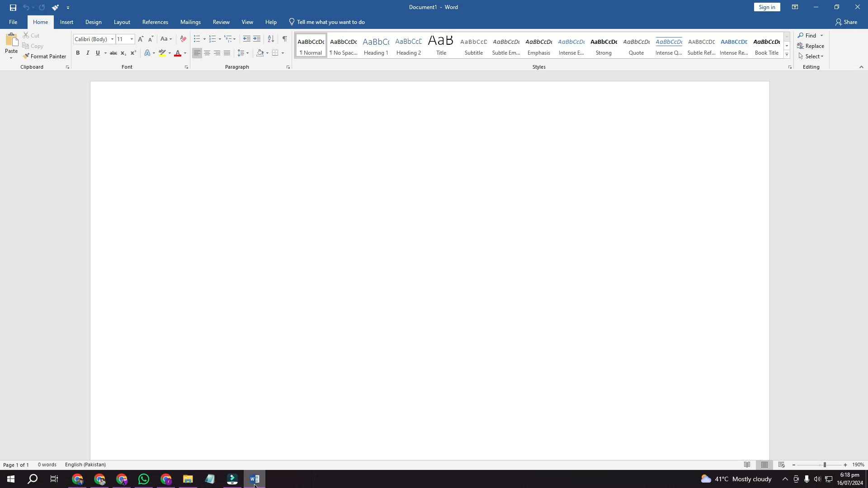Click the Sort icon
Image resolution: width=868 pixels, height=488 pixels.
pyautogui.click(x=271, y=39)
